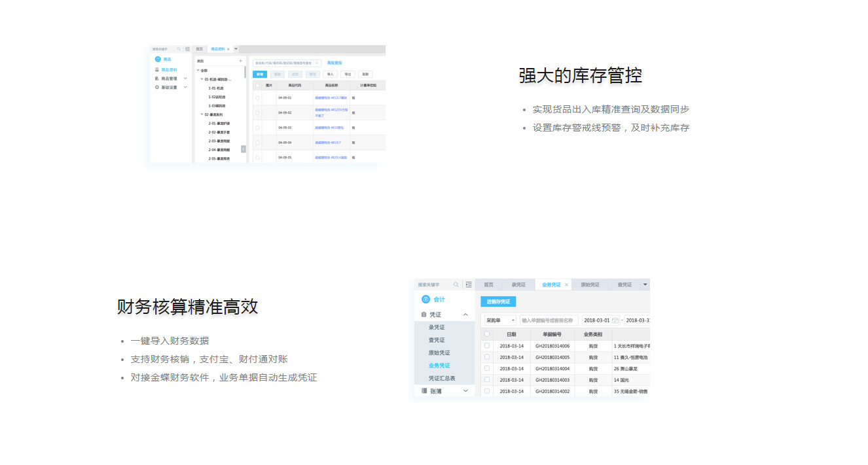Click the 基础设置 gear icon

pos(157,87)
